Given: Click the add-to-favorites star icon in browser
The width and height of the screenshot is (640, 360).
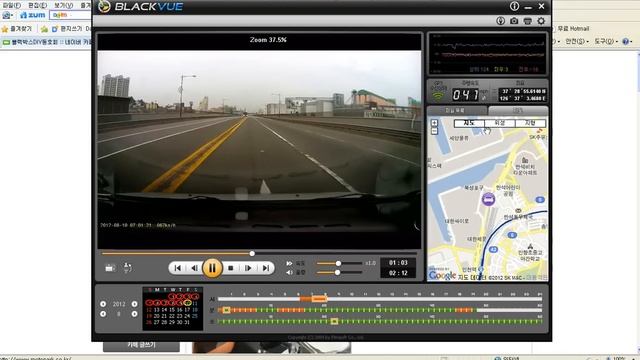Looking at the screenshot, I should pyautogui.click(x=44, y=29).
